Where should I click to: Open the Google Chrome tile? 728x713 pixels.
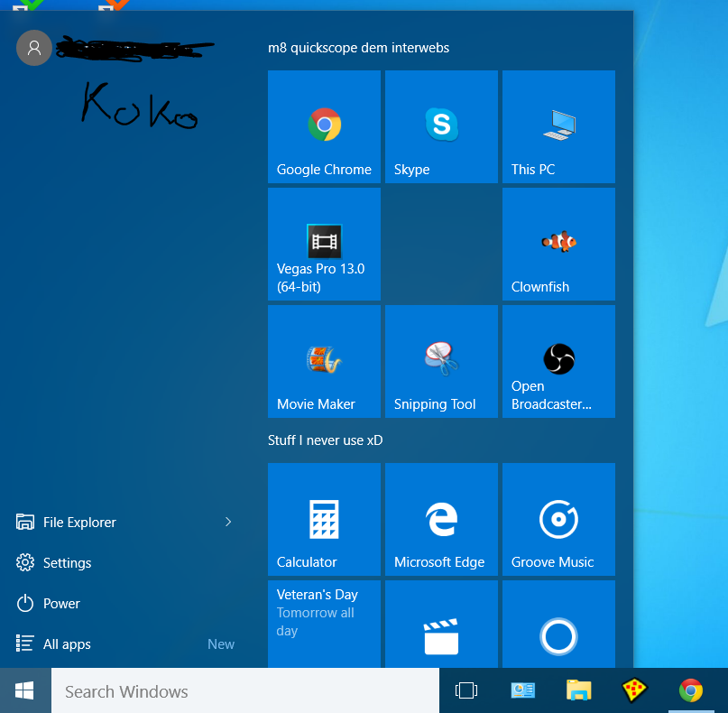click(324, 126)
